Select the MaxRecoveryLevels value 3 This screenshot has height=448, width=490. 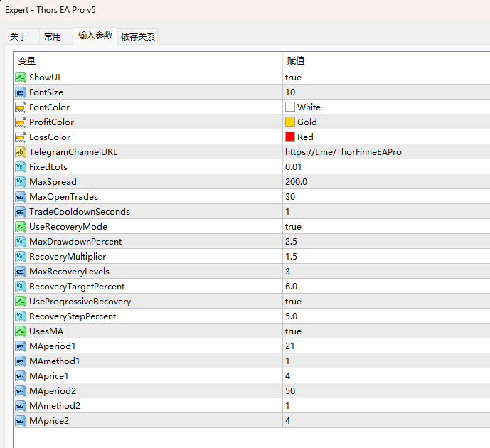[287, 272]
